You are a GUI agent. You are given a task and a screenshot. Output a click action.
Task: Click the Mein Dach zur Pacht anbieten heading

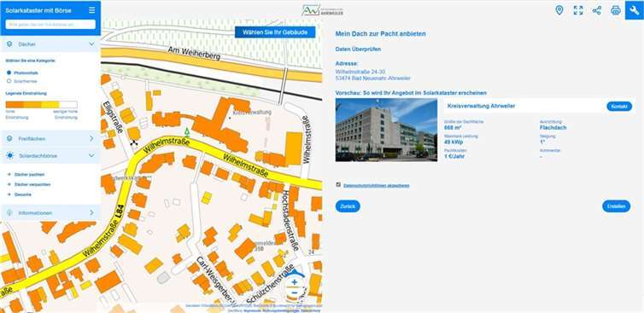pos(380,34)
